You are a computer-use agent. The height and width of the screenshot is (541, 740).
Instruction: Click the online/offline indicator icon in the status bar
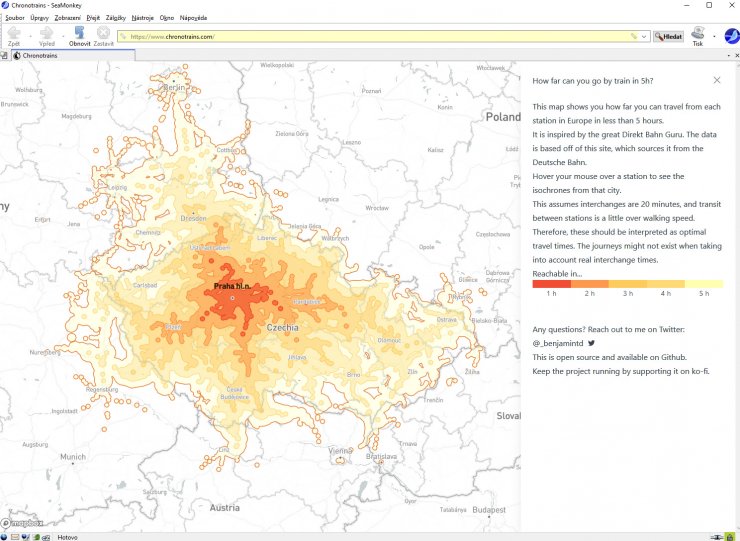[x=717, y=537]
